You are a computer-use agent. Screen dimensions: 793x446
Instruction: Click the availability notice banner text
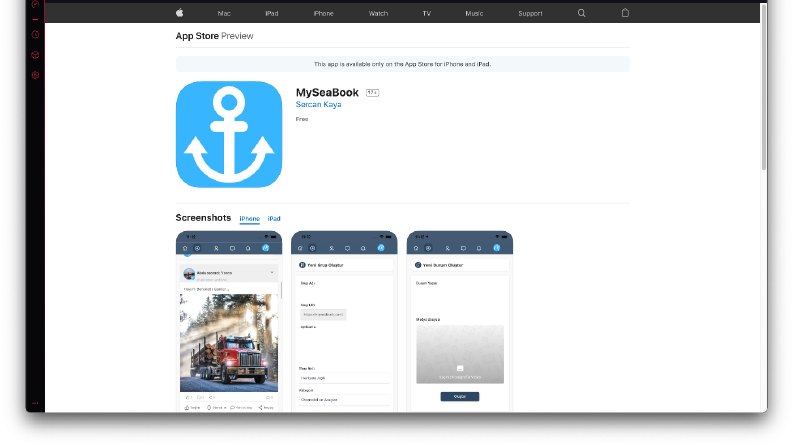[403, 64]
